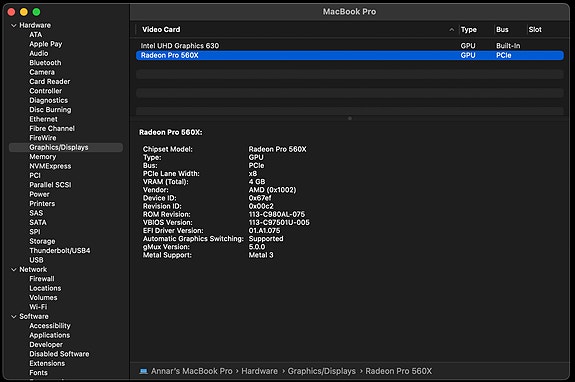
Task: Sort by the Video Card column header
Action: coord(161,29)
